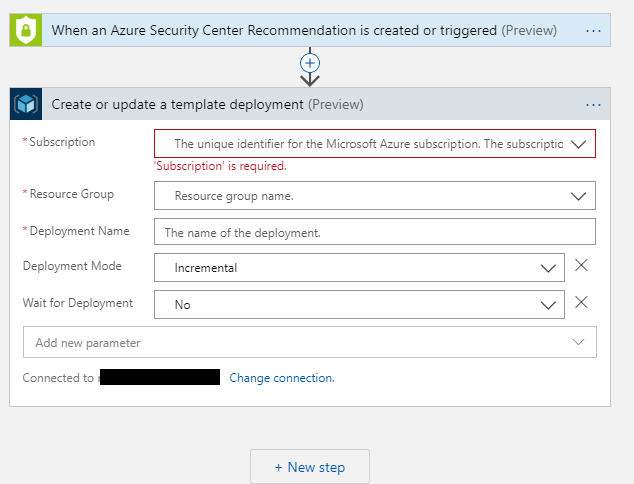Insert a step with the plus connector

[x=310, y=63]
